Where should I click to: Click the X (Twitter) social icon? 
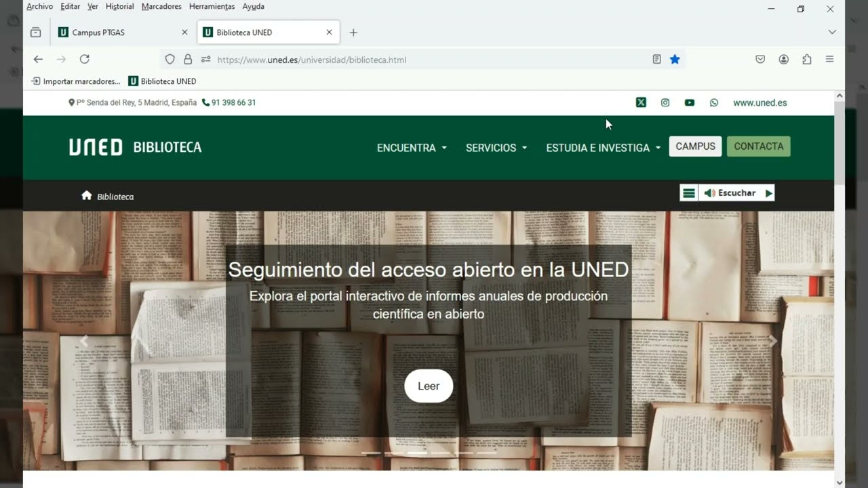pyautogui.click(x=641, y=103)
